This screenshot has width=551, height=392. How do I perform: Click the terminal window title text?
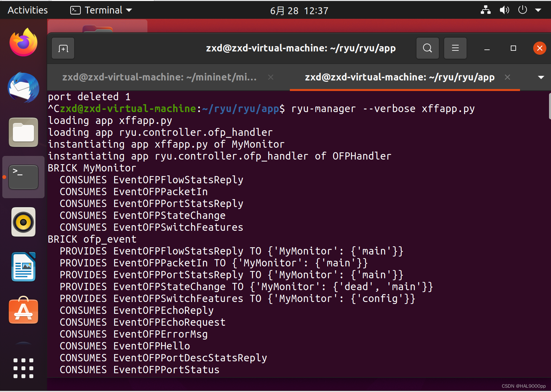click(301, 48)
